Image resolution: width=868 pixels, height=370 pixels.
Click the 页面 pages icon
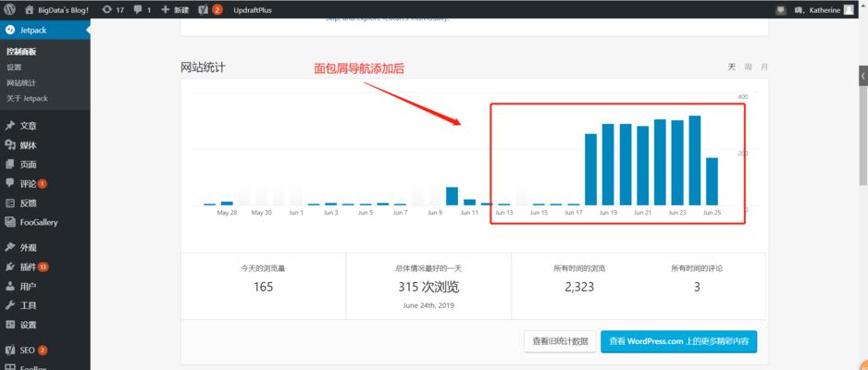[x=10, y=165]
